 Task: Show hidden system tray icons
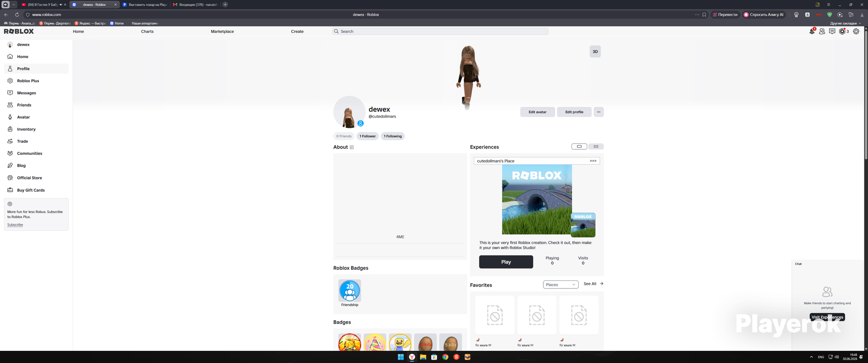(x=811, y=357)
